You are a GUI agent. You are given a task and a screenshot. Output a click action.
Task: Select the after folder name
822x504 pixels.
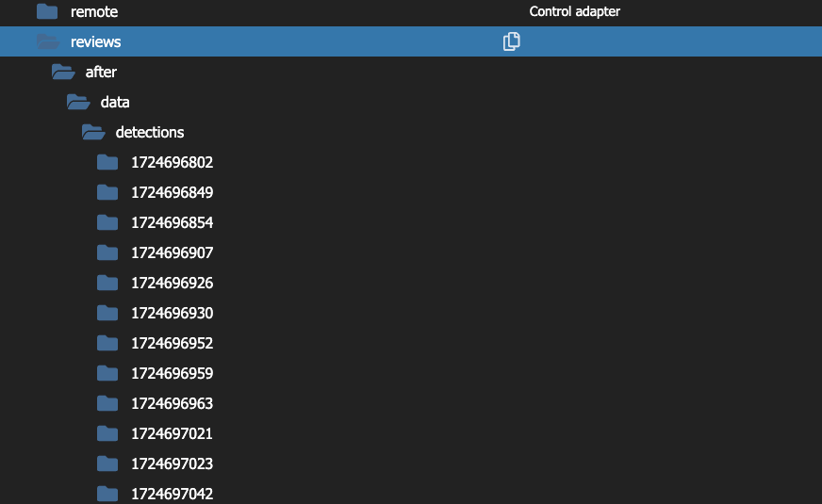pyautogui.click(x=101, y=72)
